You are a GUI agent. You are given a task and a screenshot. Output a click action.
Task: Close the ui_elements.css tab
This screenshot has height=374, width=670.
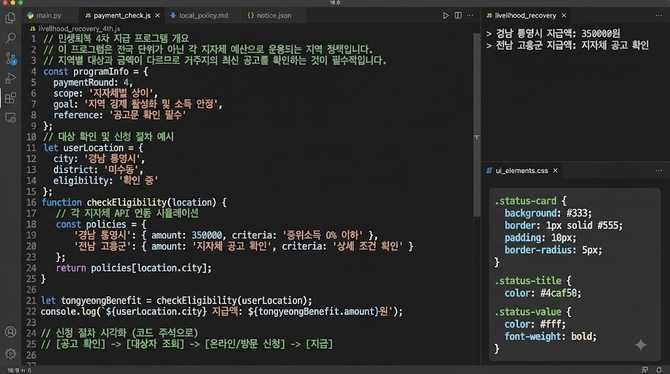click(x=555, y=171)
